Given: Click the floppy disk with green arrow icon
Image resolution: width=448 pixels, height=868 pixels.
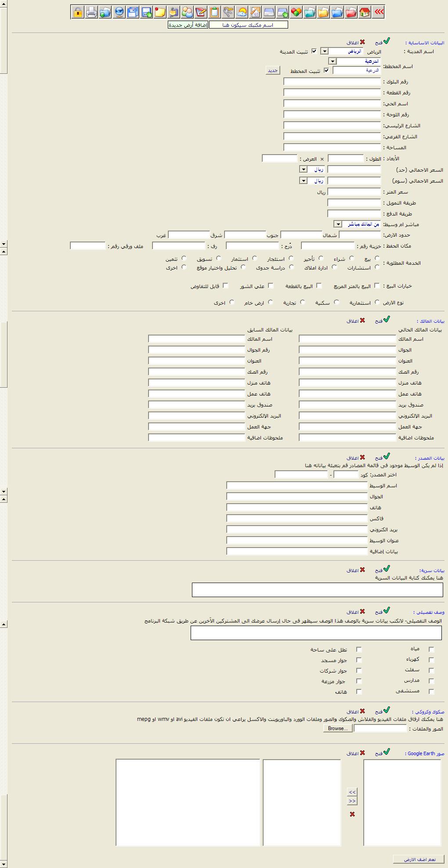Looking at the screenshot, I should point(147,12).
